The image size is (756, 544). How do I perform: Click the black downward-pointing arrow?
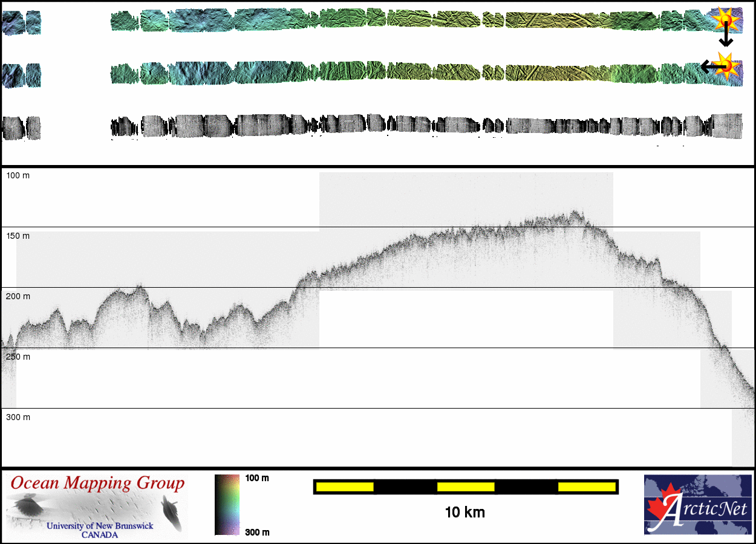726,39
